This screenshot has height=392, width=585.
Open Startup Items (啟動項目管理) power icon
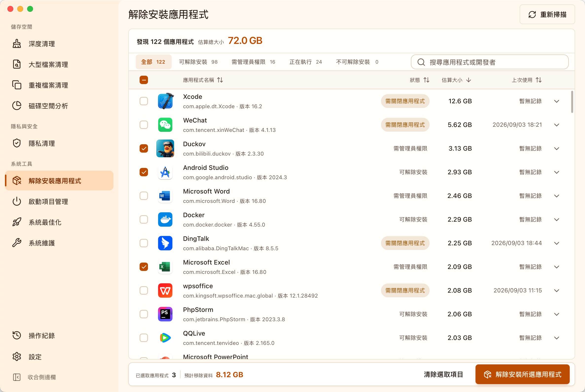click(17, 201)
